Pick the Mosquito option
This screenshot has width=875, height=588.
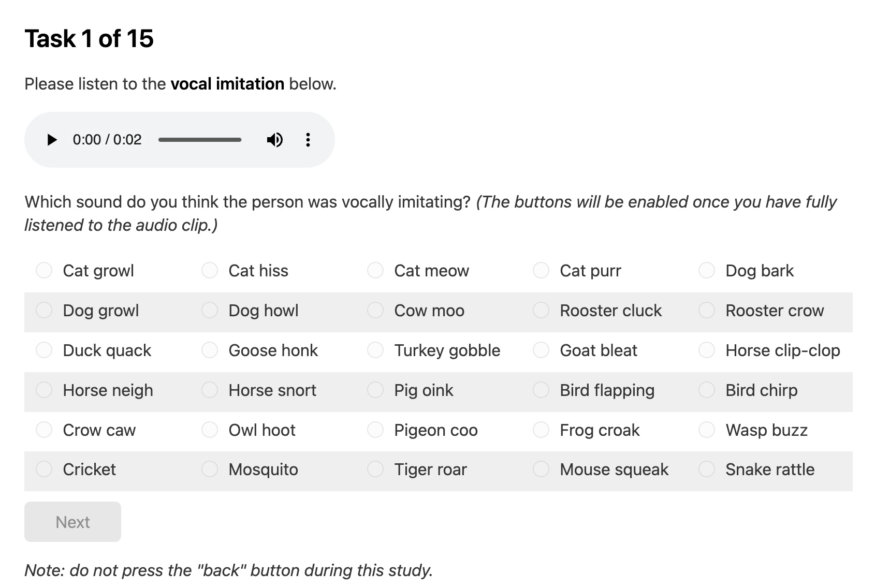(x=210, y=469)
